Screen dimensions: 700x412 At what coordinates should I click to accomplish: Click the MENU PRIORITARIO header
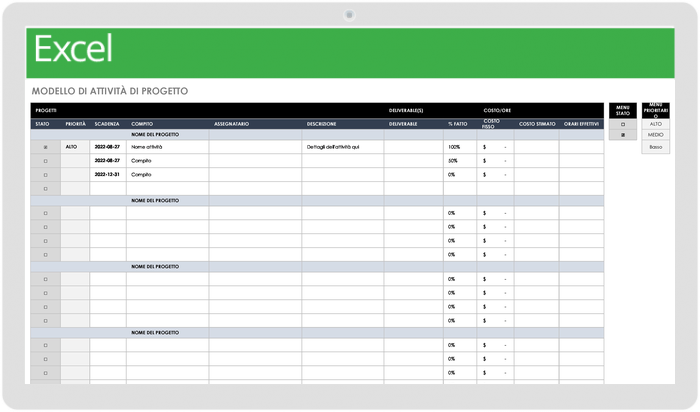tap(655, 111)
